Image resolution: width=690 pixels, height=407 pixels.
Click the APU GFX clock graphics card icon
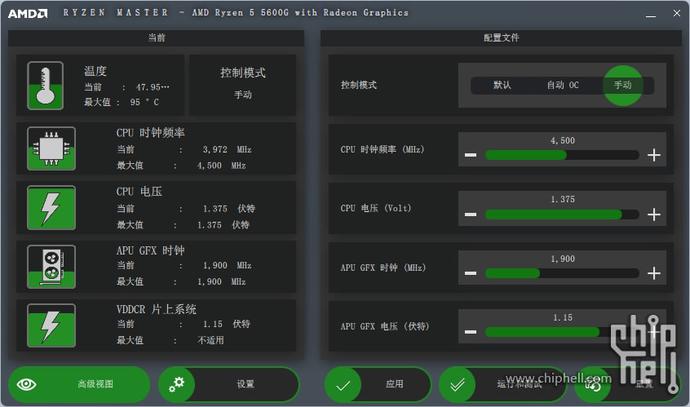[51, 267]
